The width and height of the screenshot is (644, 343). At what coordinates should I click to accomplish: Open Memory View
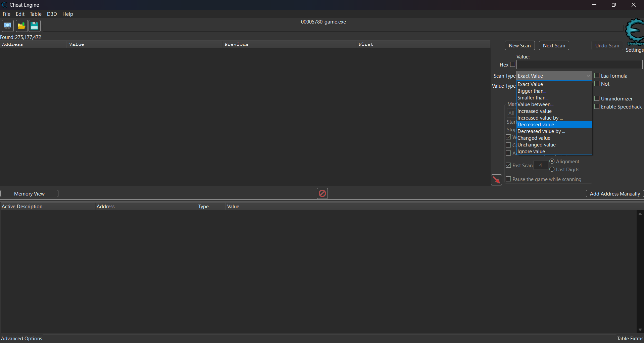(x=29, y=194)
